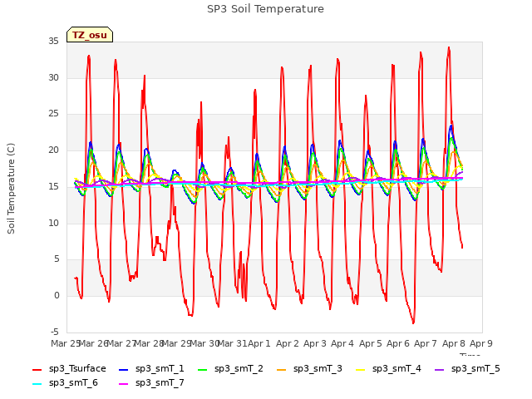Click the 5 y-axis tick label

click(x=57, y=259)
